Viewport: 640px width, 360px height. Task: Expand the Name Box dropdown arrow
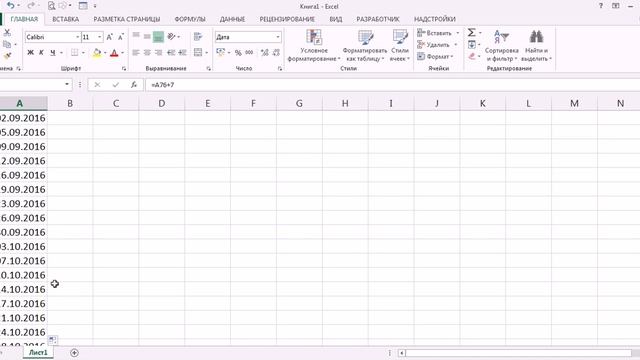point(67,84)
